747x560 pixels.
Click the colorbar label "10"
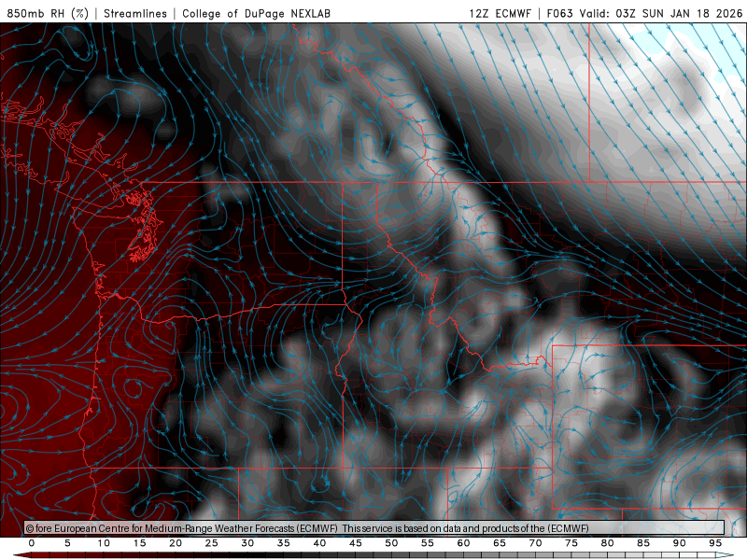coord(104,543)
